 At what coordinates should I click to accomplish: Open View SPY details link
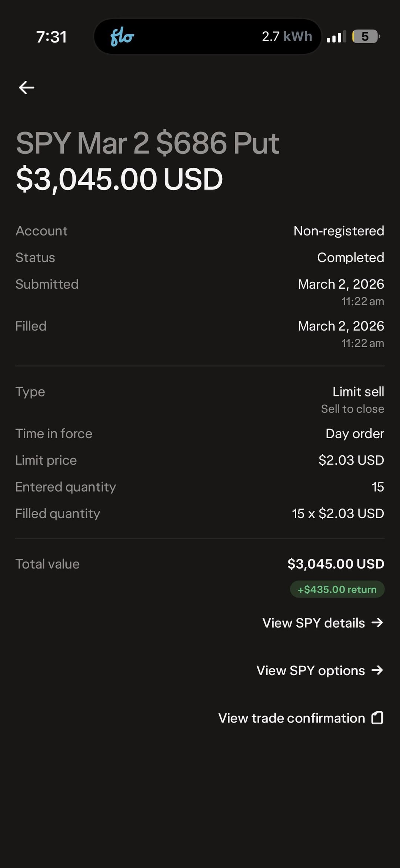coord(313,623)
